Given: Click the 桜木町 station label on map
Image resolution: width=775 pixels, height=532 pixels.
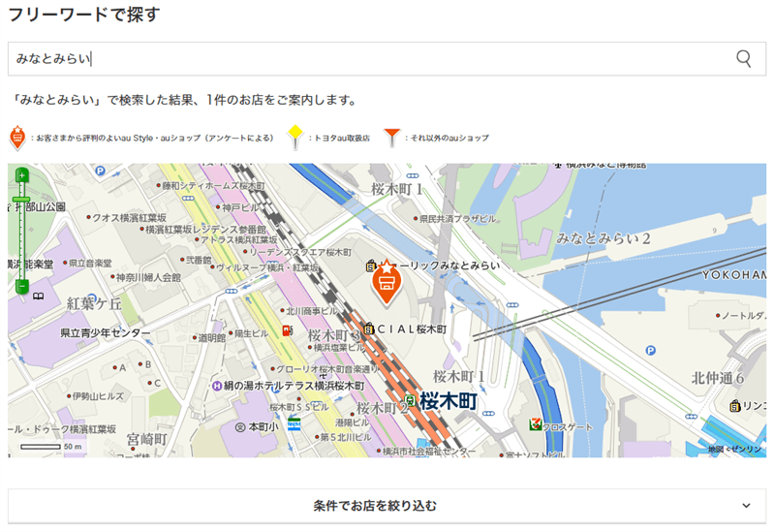Looking at the screenshot, I should point(449,401).
